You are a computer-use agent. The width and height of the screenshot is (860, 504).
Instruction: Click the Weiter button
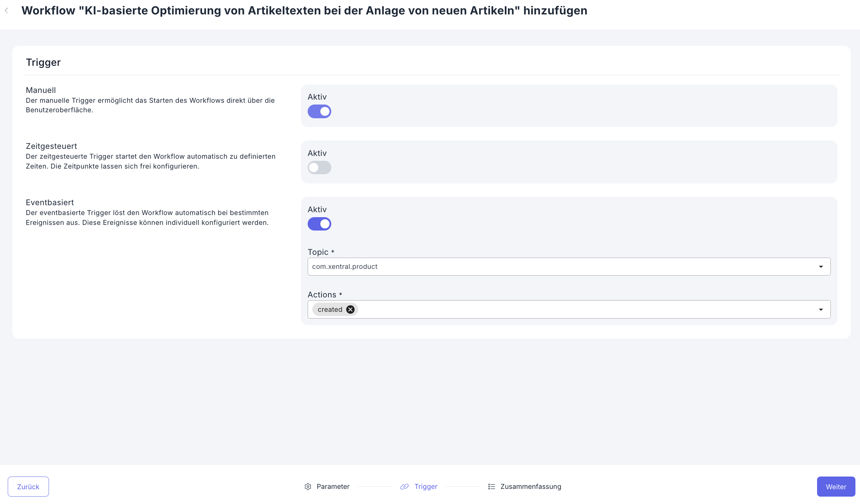(x=836, y=486)
